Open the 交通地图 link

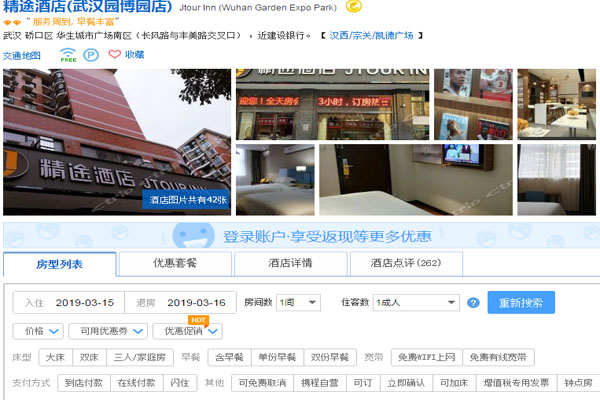click(x=21, y=56)
